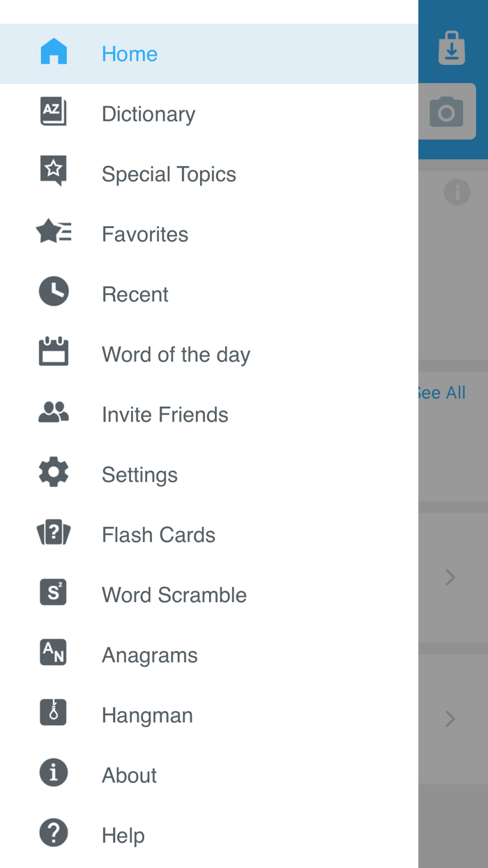Image resolution: width=488 pixels, height=868 pixels.
Task: Tap the Flash Cards question icon
Action: click(54, 534)
